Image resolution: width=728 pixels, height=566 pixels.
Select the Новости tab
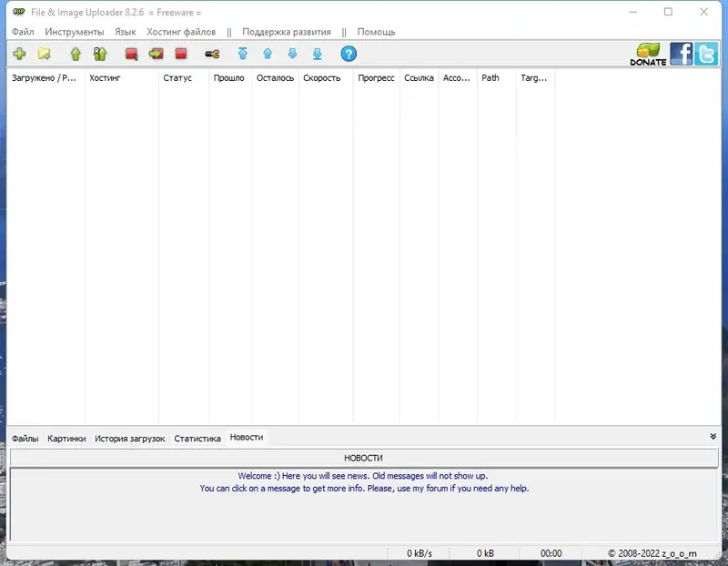coord(247,438)
